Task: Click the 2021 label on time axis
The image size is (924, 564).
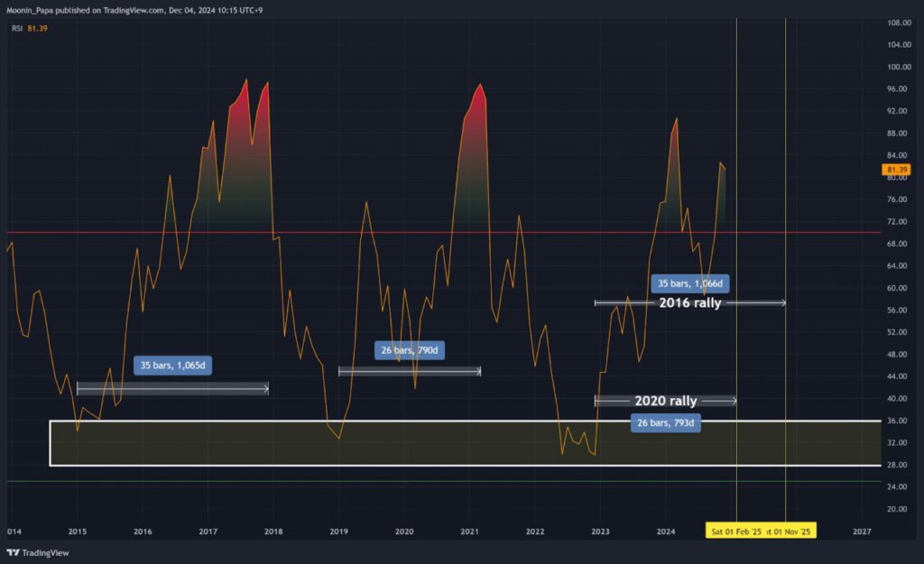Action: (469, 532)
